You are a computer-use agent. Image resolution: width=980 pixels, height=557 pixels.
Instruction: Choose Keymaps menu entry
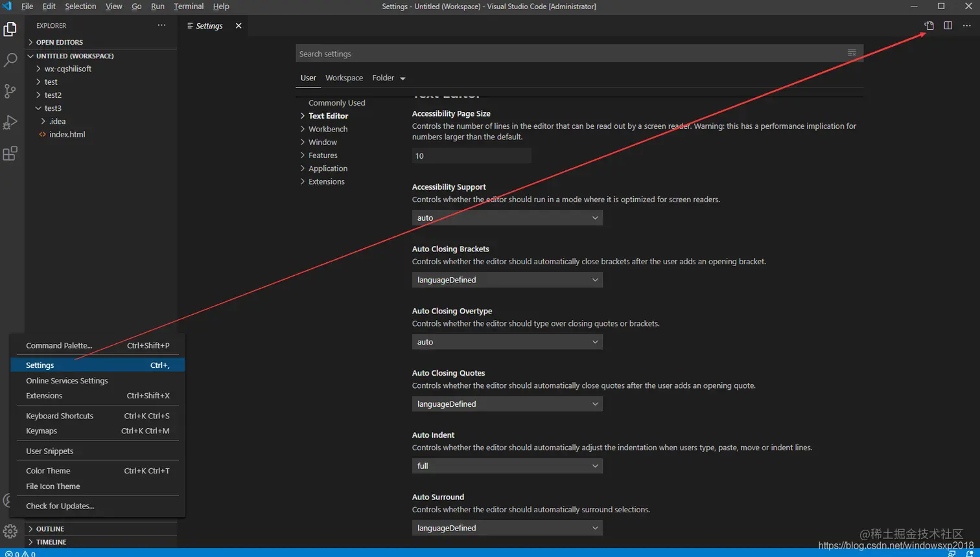pyautogui.click(x=98, y=431)
